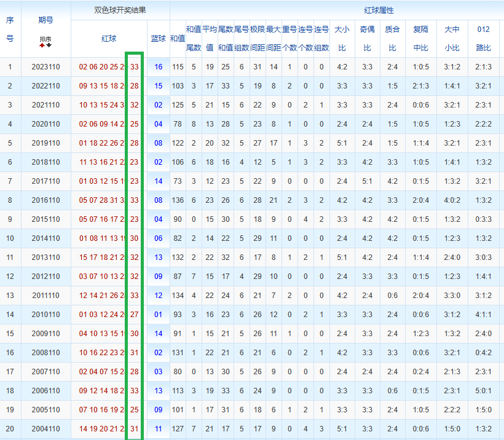
Task: Click blue ball 08 in issue 2019110
Action: click(x=158, y=143)
